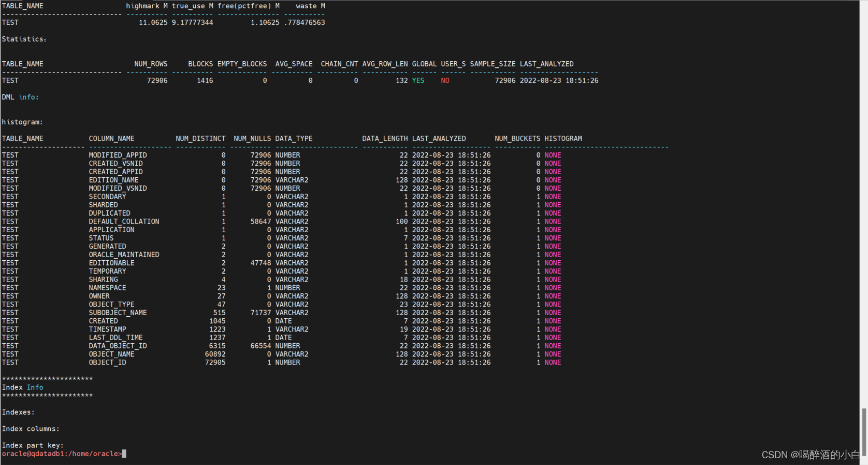Select the "EMPTY_BLOCKS" column header
The image size is (868, 465).
[x=242, y=64]
